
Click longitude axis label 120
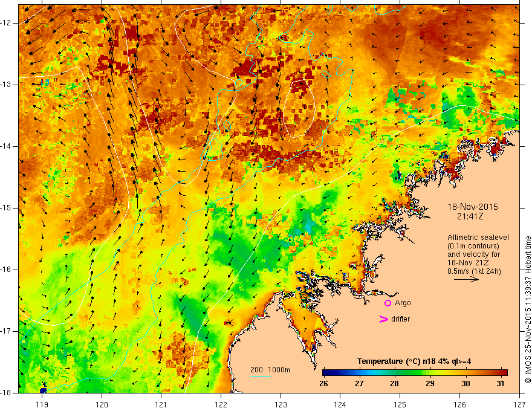102,404
